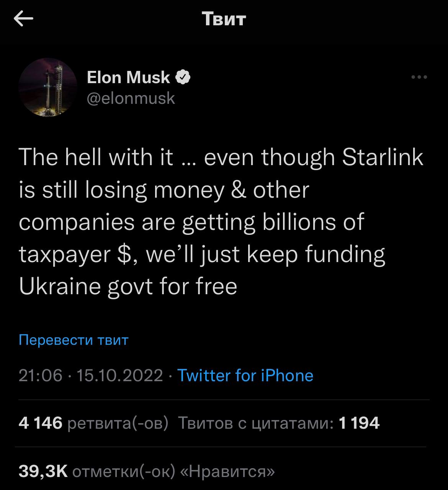Screen dimensions: 448x490
Task: Click the Твит header title
Action: click(224, 19)
